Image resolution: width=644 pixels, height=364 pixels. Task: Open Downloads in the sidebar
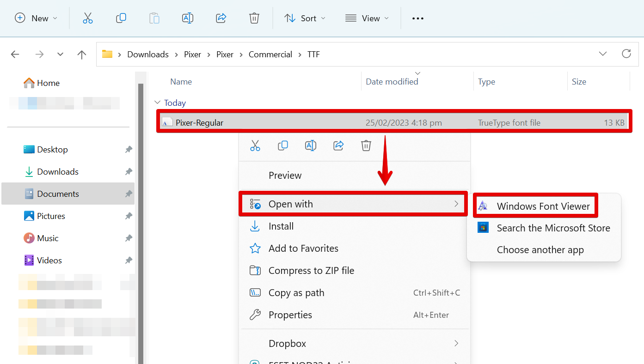coord(57,172)
